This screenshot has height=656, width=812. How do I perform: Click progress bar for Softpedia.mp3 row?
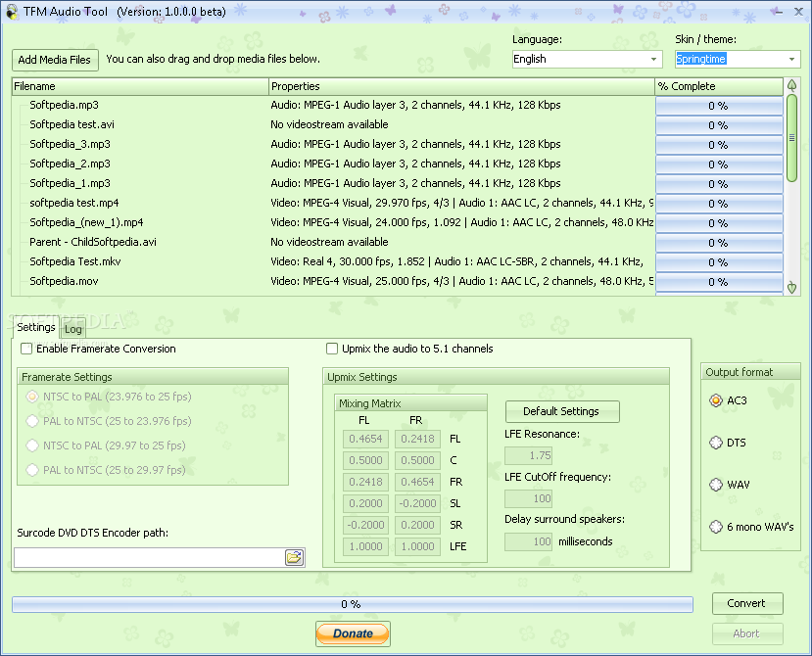tap(719, 106)
